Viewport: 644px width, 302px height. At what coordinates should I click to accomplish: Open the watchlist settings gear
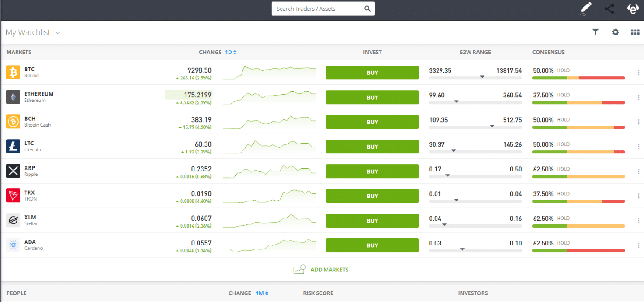coord(615,32)
